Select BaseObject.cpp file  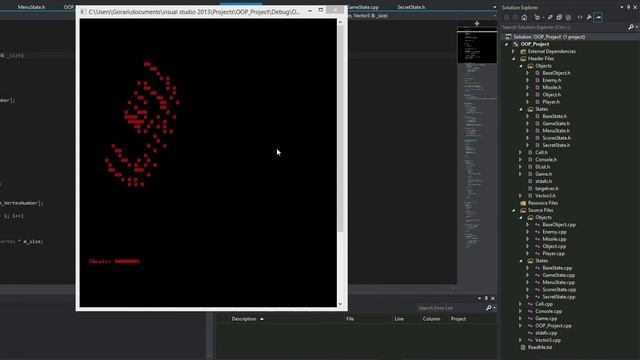(x=559, y=224)
